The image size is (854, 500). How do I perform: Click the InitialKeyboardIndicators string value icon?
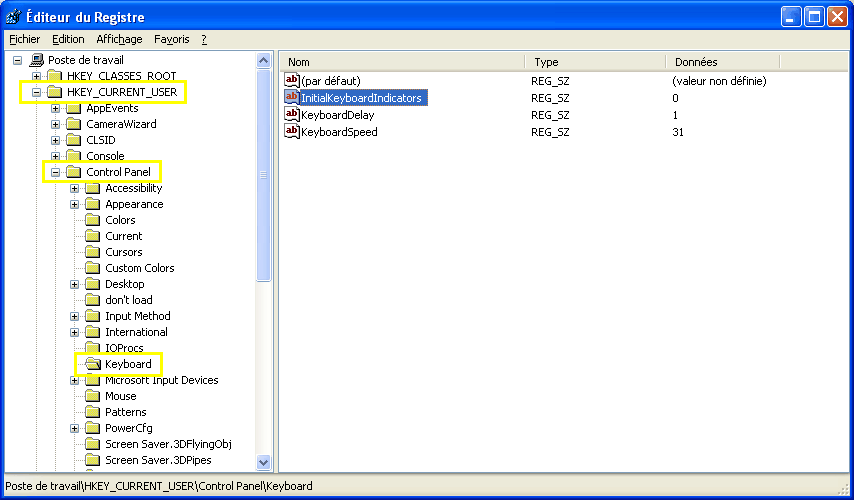coord(292,97)
